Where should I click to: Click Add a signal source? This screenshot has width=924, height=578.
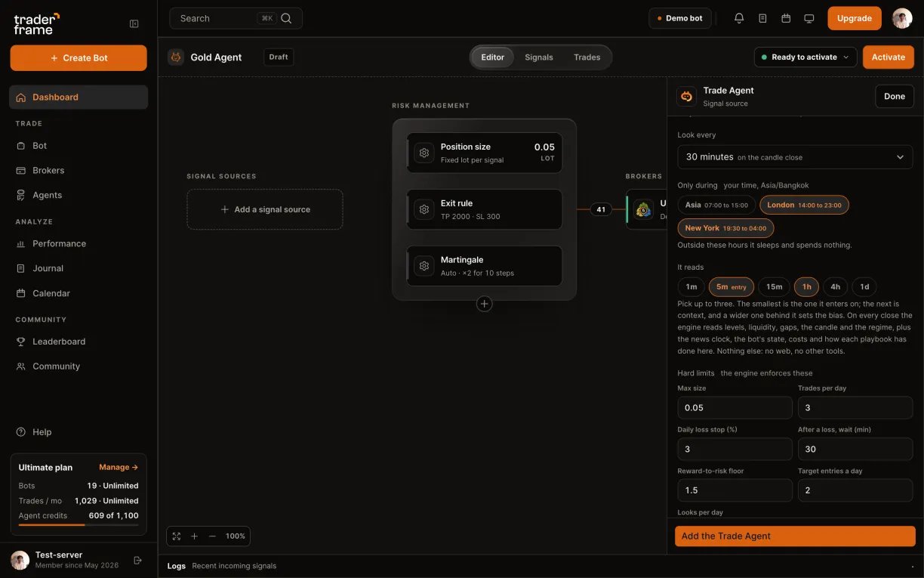[x=265, y=209]
